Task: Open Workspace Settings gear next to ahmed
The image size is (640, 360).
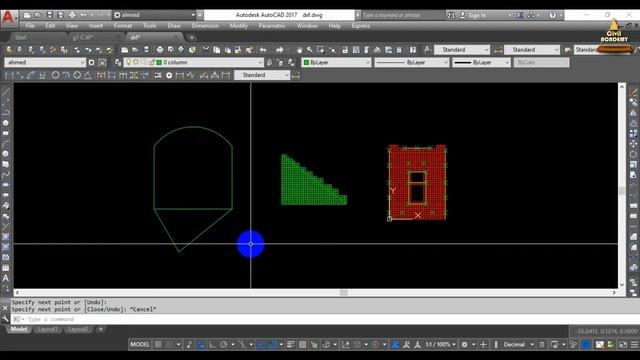Action: click(x=91, y=62)
